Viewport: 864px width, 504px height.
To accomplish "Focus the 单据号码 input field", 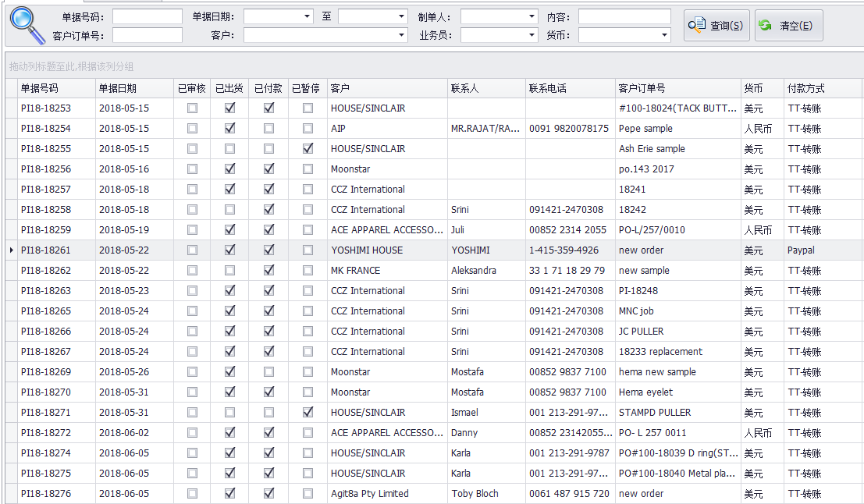I will tap(148, 16).
